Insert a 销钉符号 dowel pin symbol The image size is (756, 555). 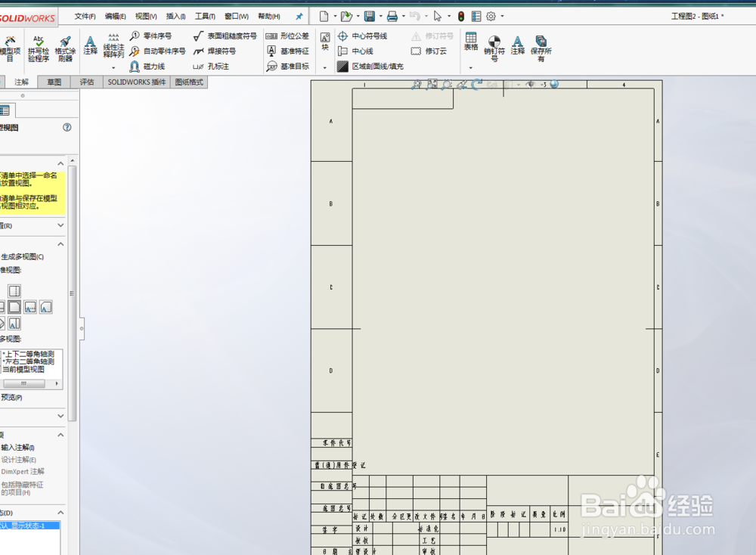[494, 48]
